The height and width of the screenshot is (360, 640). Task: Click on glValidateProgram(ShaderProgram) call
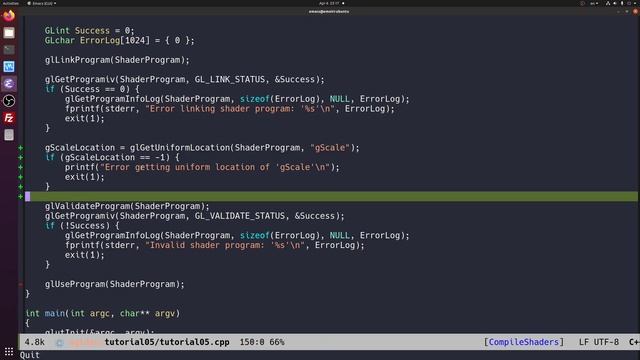click(127, 206)
